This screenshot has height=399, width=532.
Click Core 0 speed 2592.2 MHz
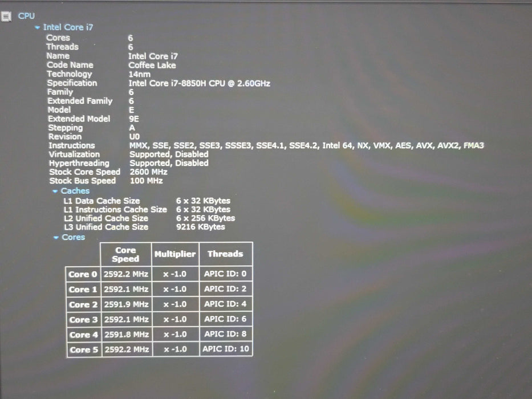click(126, 274)
